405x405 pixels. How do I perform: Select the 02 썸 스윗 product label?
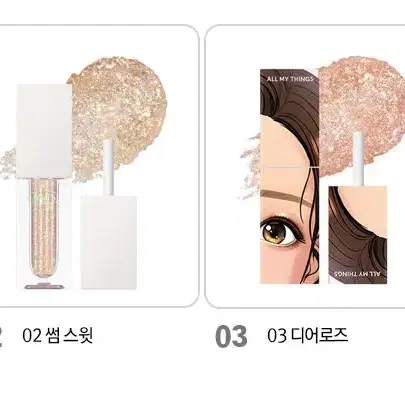tap(58, 336)
